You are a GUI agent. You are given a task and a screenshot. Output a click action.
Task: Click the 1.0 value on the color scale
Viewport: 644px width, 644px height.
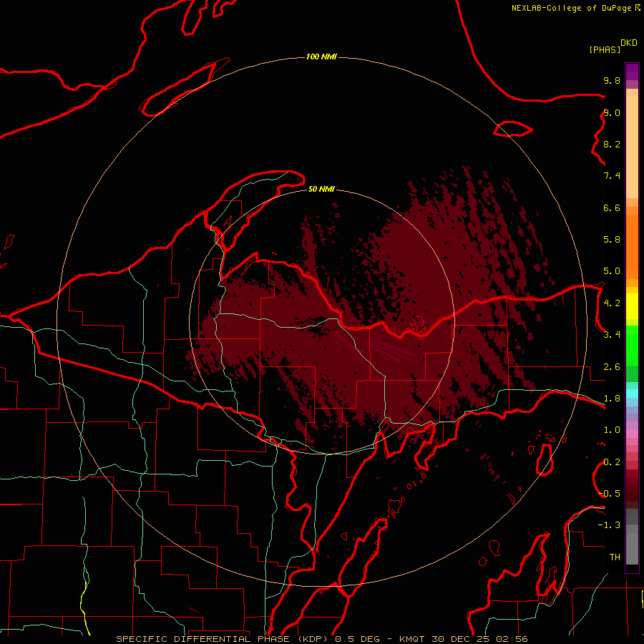point(612,430)
